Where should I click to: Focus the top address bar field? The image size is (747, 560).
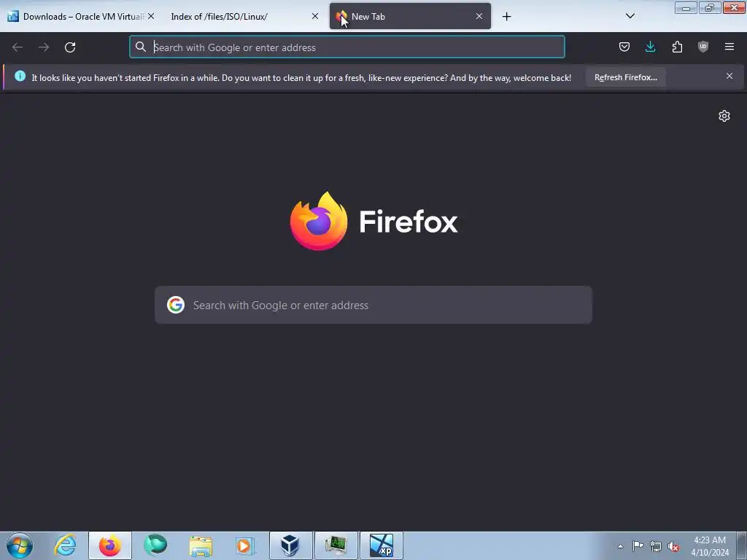tap(347, 47)
